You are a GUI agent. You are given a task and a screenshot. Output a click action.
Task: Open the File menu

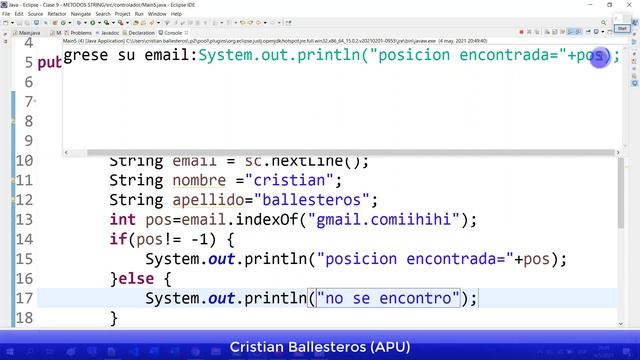coord(6,14)
